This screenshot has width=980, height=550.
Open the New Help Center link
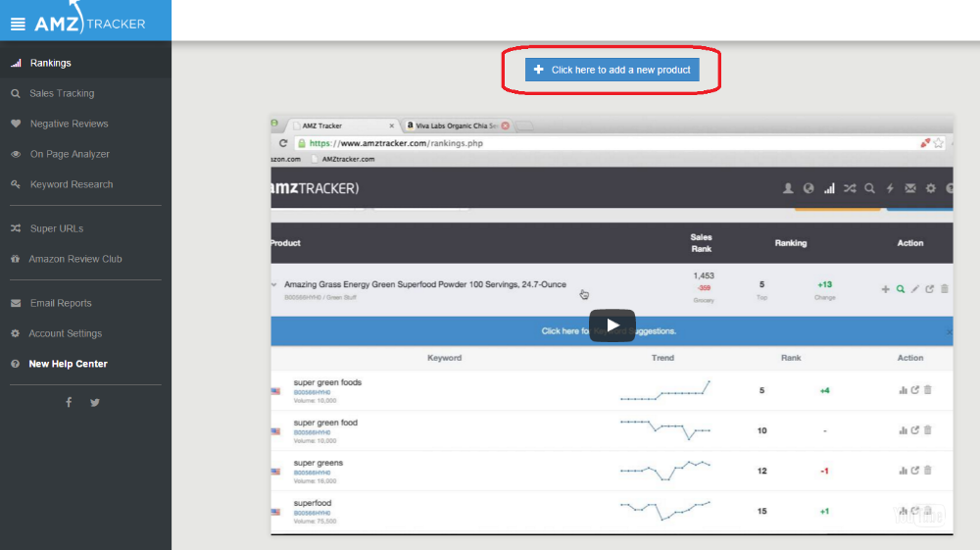69,364
